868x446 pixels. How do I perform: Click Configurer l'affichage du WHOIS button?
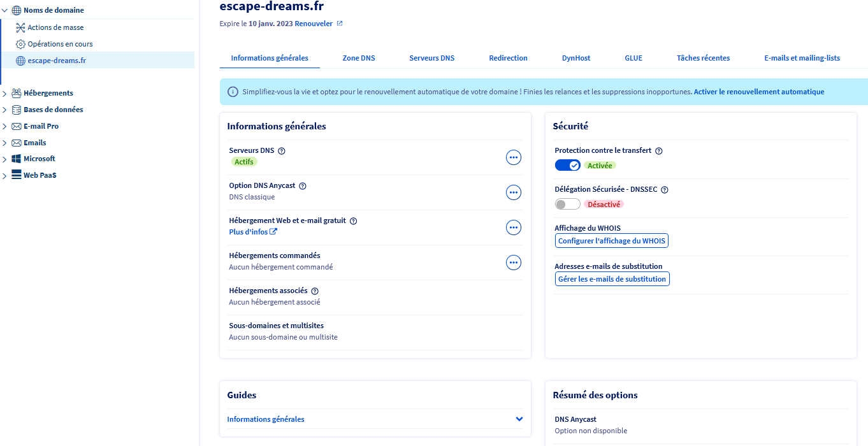612,241
